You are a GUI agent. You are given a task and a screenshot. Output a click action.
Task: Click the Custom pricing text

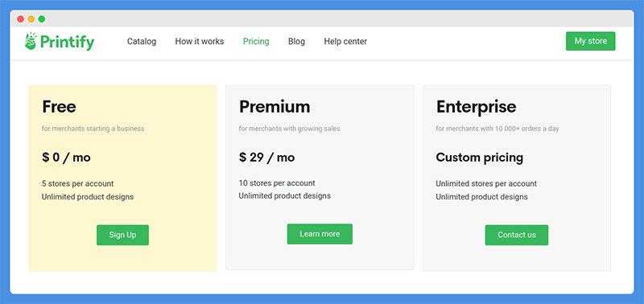point(480,158)
